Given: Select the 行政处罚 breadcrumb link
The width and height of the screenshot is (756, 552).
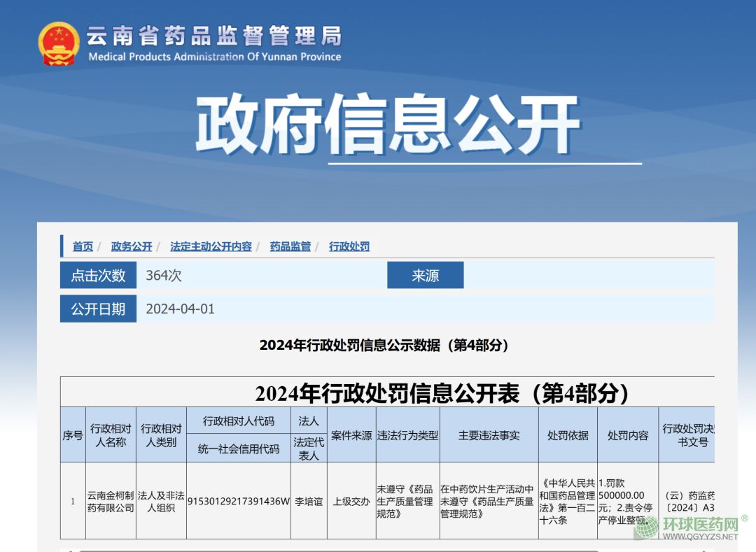Looking at the screenshot, I should (x=349, y=246).
